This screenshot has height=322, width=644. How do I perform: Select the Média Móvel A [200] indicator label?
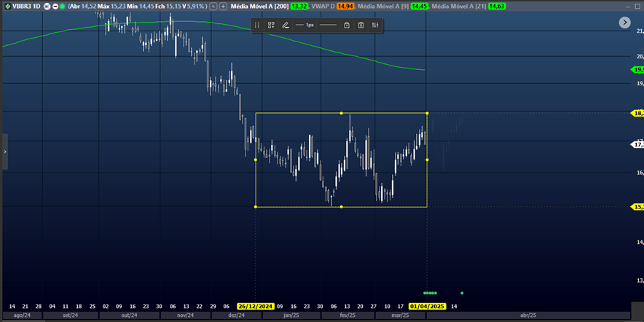tap(259, 6)
